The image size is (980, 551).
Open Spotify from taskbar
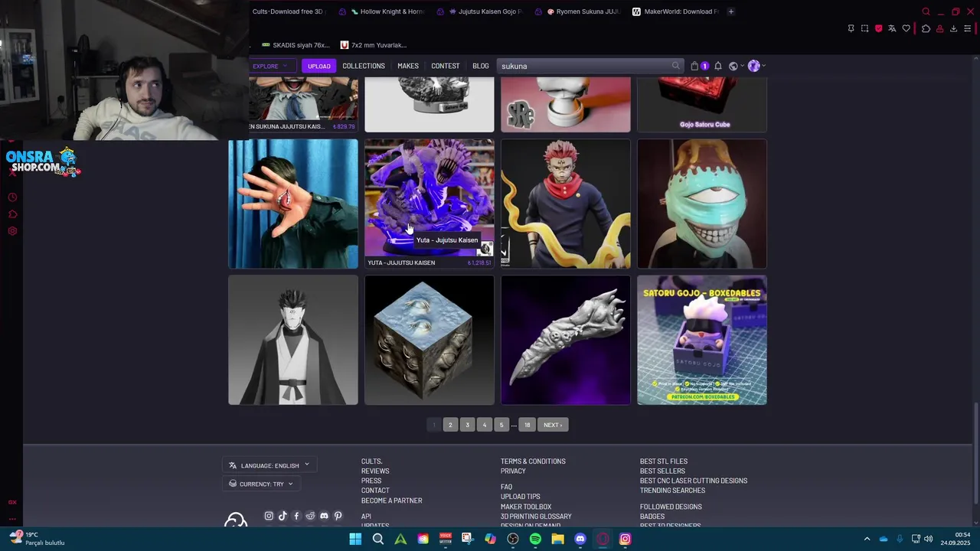tap(535, 539)
